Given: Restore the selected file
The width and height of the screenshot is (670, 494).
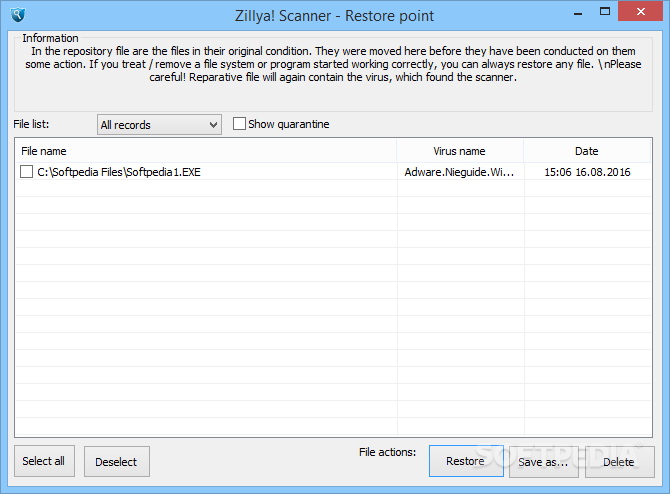Looking at the screenshot, I should click(x=466, y=461).
